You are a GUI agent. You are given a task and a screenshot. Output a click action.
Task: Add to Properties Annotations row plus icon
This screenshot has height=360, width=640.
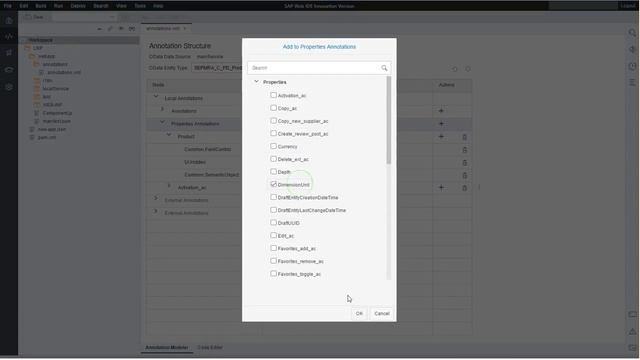pyautogui.click(x=441, y=124)
